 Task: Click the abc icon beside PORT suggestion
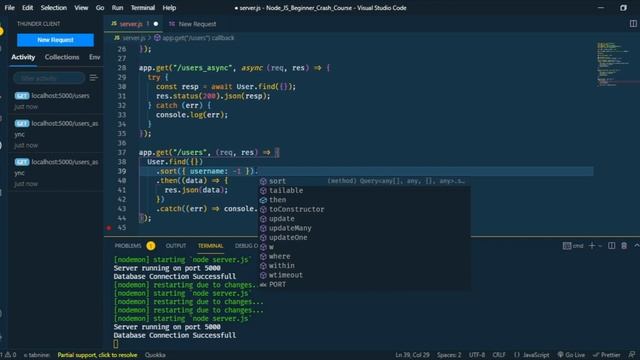pyautogui.click(x=263, y=284)
